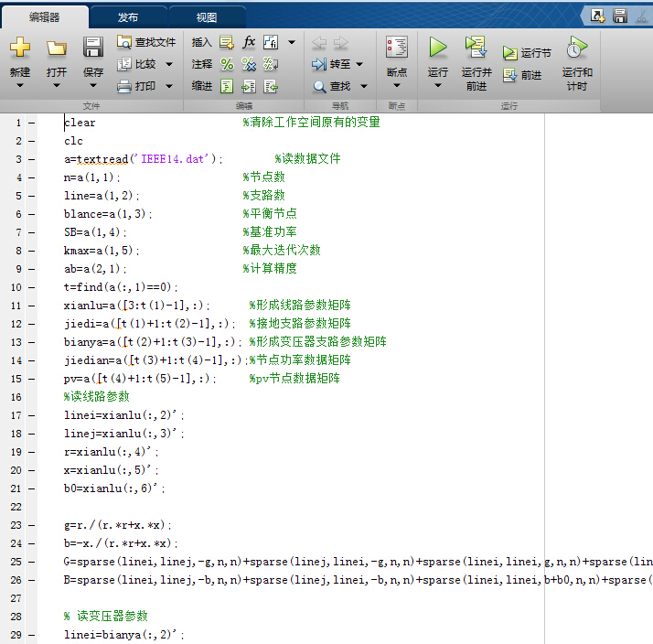Decrease indent with the left-arrow indent icon
This screenshot has width=653, height=644.
pyautogui.click(x=271, y=86)
